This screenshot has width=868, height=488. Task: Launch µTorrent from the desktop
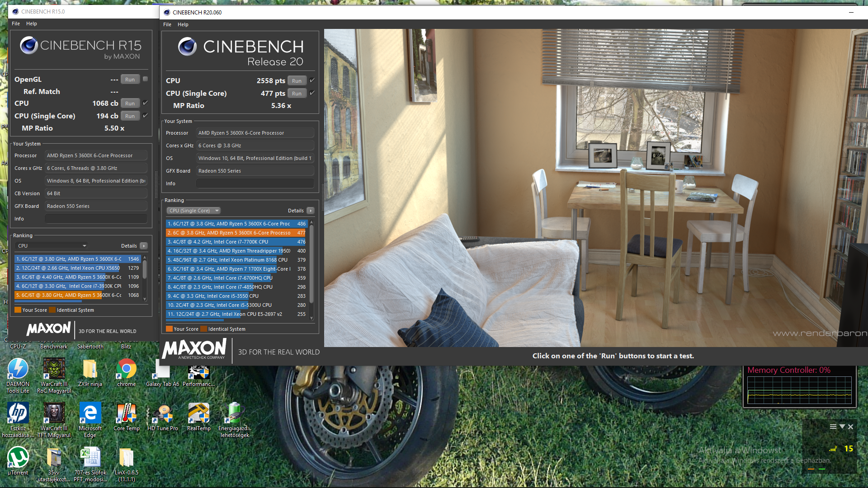coord(18,460)
